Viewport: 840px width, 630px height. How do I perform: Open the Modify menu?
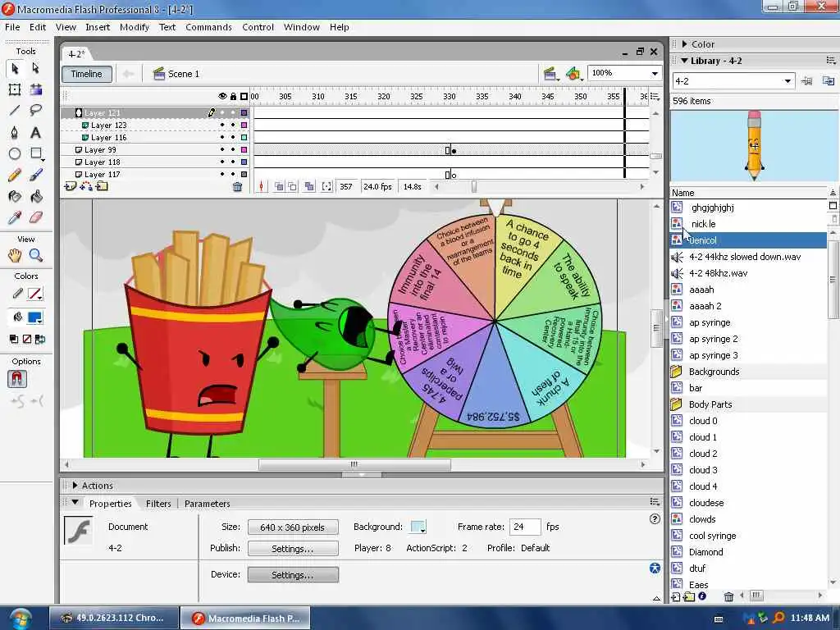tap(135, 27)
